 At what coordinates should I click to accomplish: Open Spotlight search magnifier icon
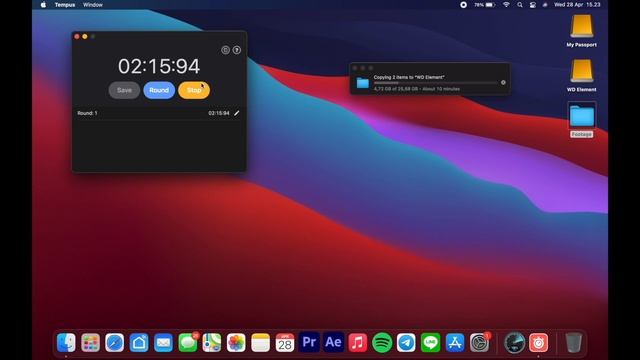tap(520, 5)
